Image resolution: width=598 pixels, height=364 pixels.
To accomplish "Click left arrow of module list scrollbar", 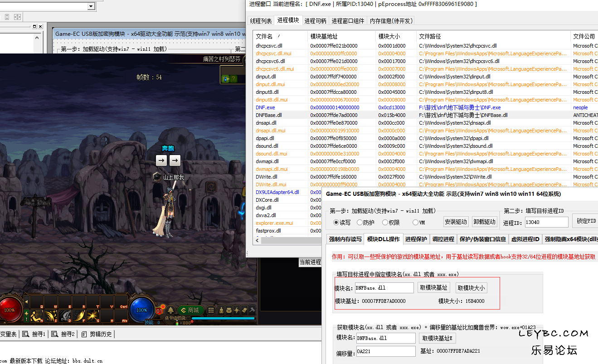I will [257, 241].
